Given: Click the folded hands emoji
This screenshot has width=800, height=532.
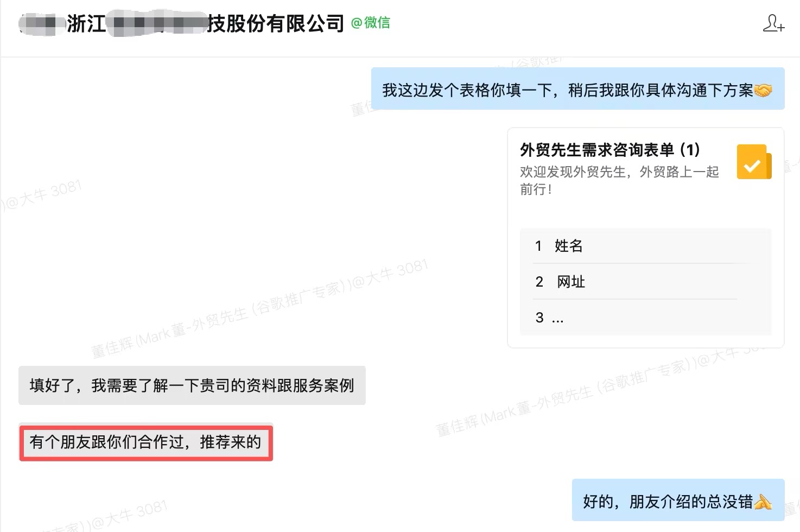Looking at the screenshot, I should pos(763,502).
